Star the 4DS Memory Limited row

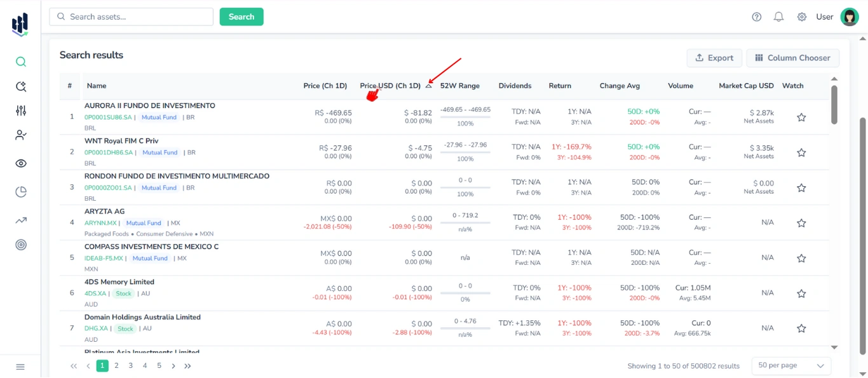pos(801,293)
